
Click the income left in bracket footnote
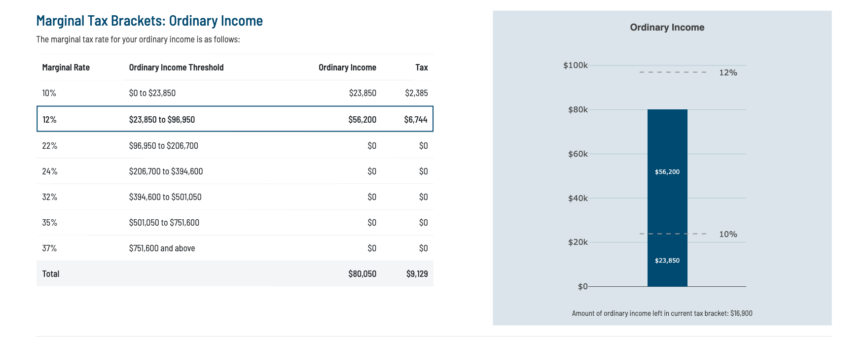tap(662, 313)
